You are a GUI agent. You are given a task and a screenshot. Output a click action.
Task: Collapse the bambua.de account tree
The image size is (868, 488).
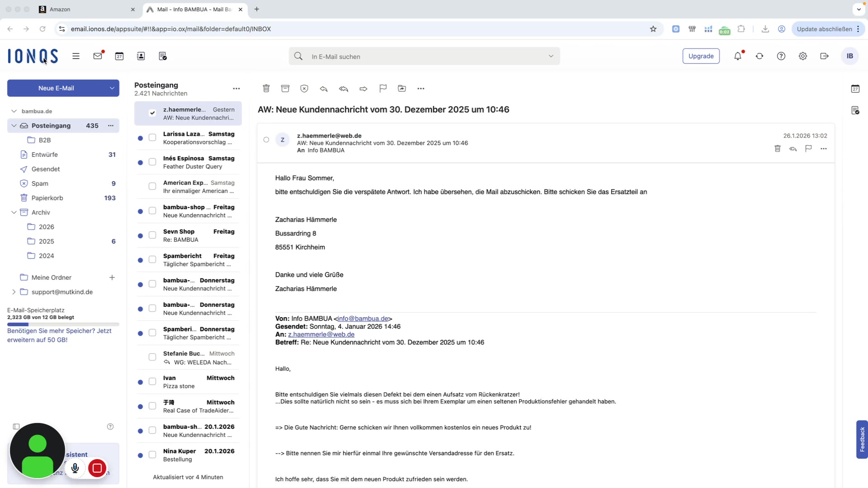pyautogui.click(x=14, y=111)
